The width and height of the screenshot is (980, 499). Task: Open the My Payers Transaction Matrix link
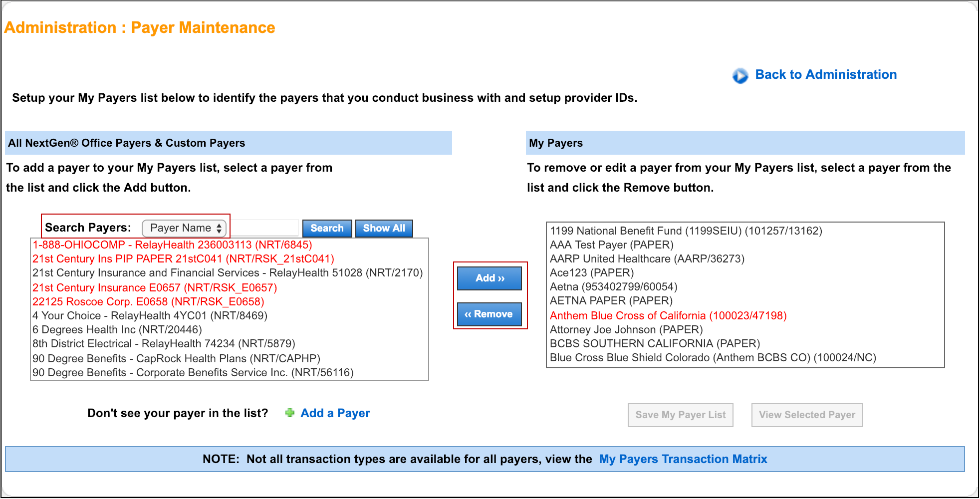pyautogui.click(x=683, y=459)
